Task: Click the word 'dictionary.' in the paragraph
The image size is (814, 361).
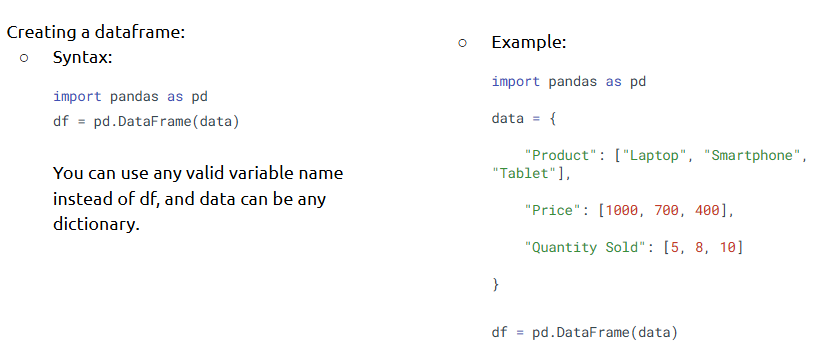Action: click(97, 224)
